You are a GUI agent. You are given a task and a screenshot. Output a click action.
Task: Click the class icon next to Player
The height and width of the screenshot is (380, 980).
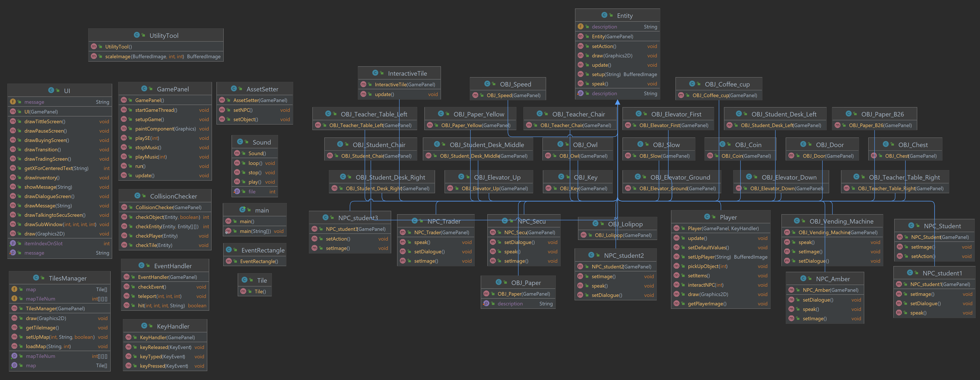[x=707, y=217]
